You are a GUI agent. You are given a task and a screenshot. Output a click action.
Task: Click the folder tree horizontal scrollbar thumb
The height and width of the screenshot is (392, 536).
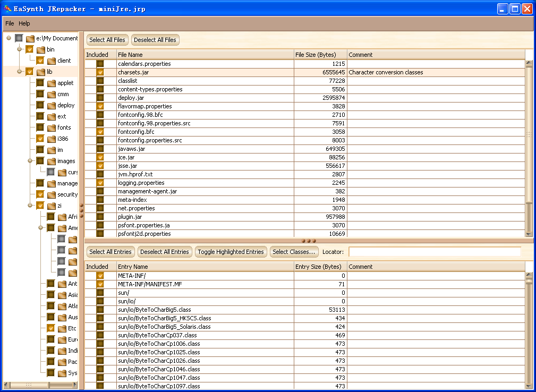click(x=28, y=385)
